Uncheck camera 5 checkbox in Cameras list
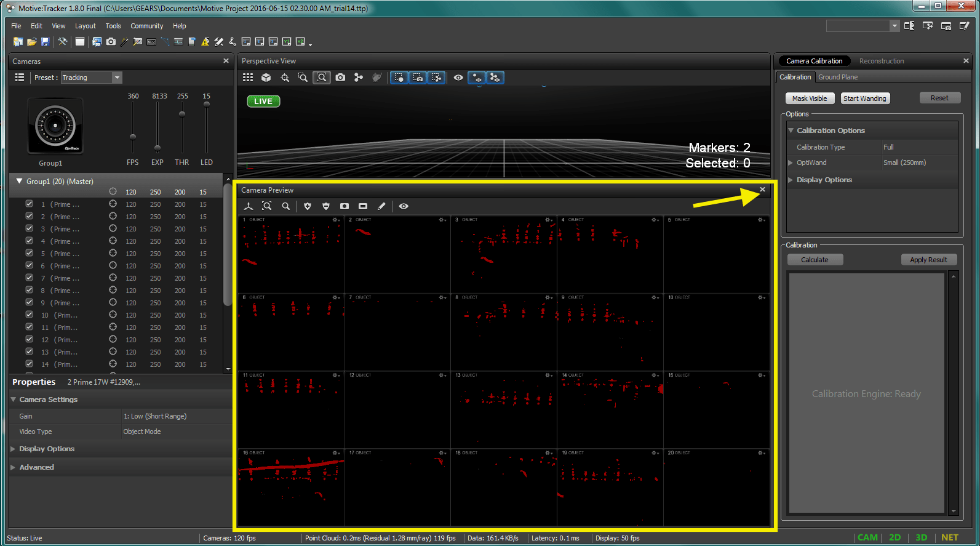980x546 pixels. 29,253
